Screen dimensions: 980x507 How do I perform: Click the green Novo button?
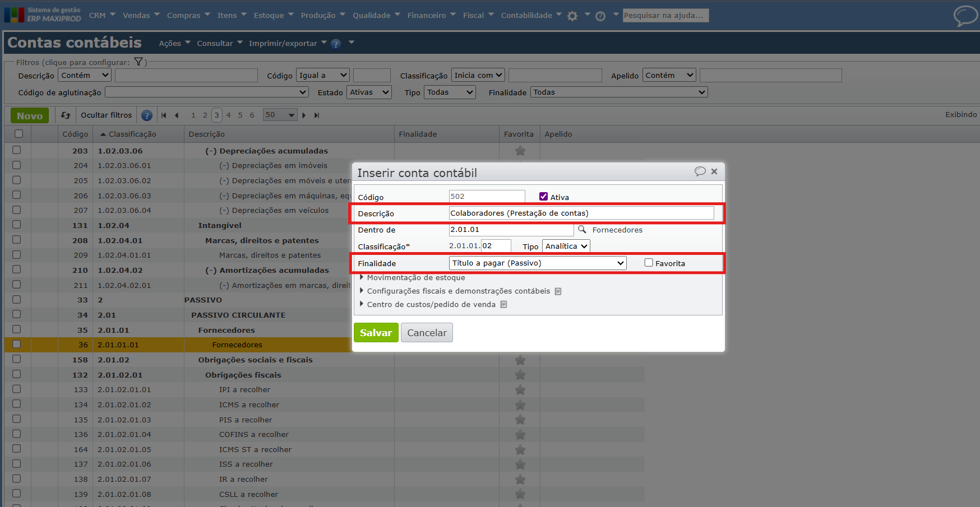pos(30,116)
